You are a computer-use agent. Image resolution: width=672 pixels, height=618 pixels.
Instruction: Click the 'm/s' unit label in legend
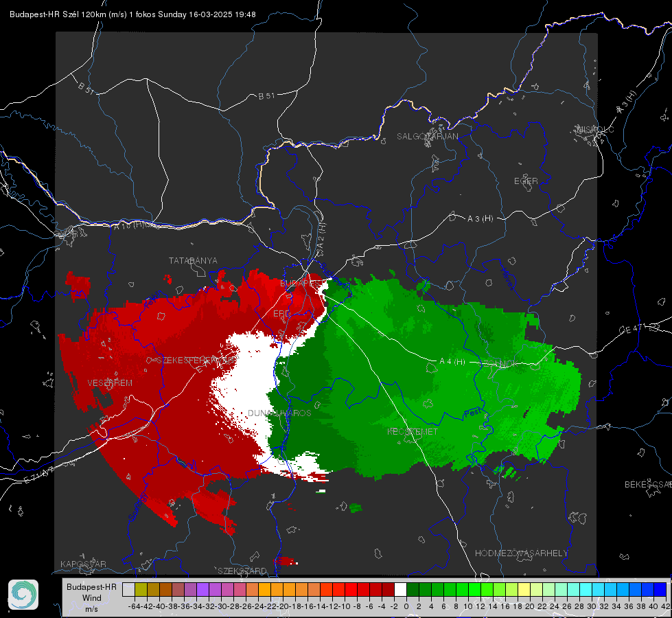pos(92,609)
